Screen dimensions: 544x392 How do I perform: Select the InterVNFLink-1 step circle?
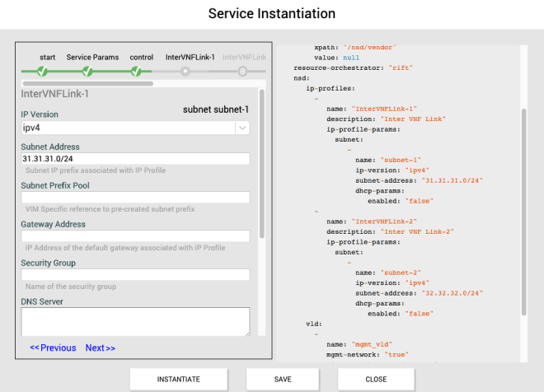[x=185, y=72]
